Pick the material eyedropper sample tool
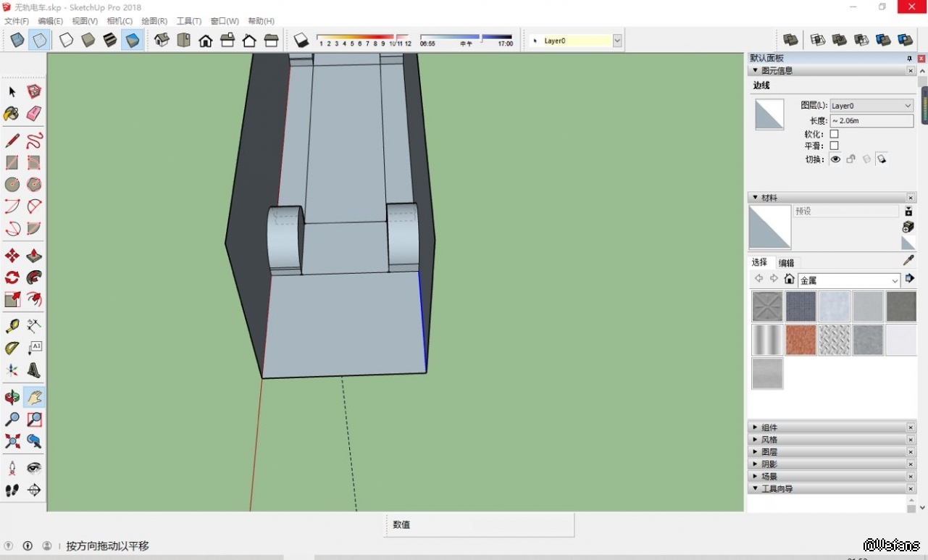This screenshot has height=560, width=928. (908, 260)
